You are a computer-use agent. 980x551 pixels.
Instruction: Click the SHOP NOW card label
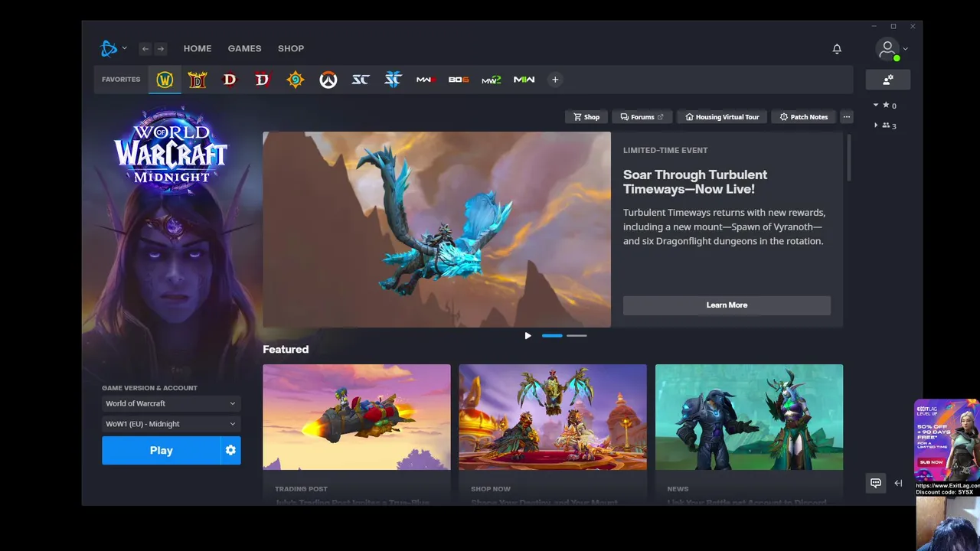click(x=491, y=489)
